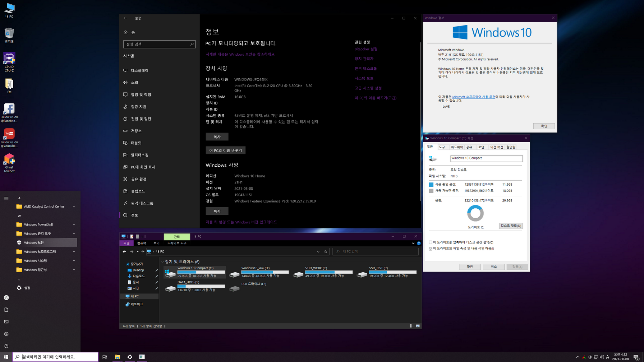Switch to the 드라이브 도구 ribbon tab
This screenshot has width=644, height=362.
click(177, 243)
